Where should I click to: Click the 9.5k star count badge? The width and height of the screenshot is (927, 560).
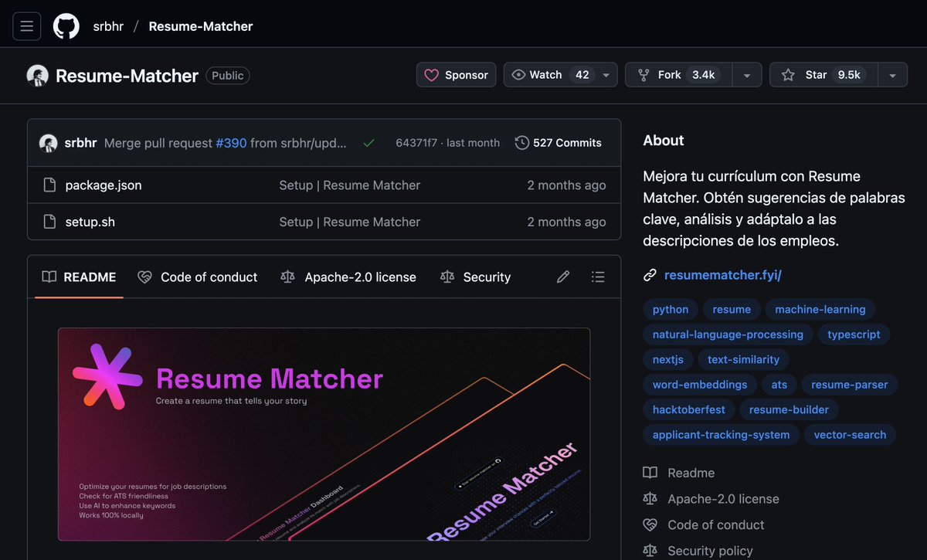click(x=850, y=75)
